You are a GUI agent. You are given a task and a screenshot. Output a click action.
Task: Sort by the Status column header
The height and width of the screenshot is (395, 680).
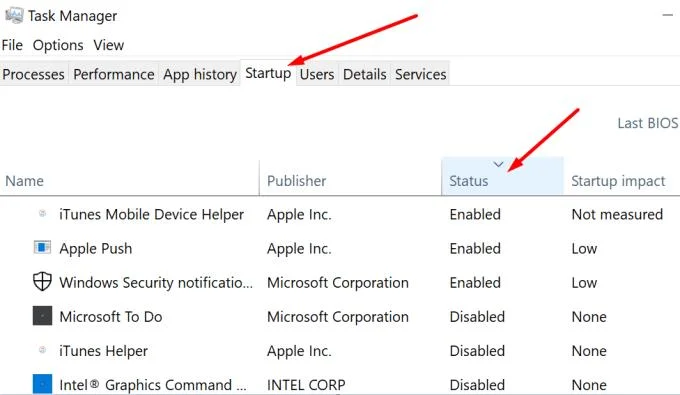pyautogui.click(x=503, y=177)
